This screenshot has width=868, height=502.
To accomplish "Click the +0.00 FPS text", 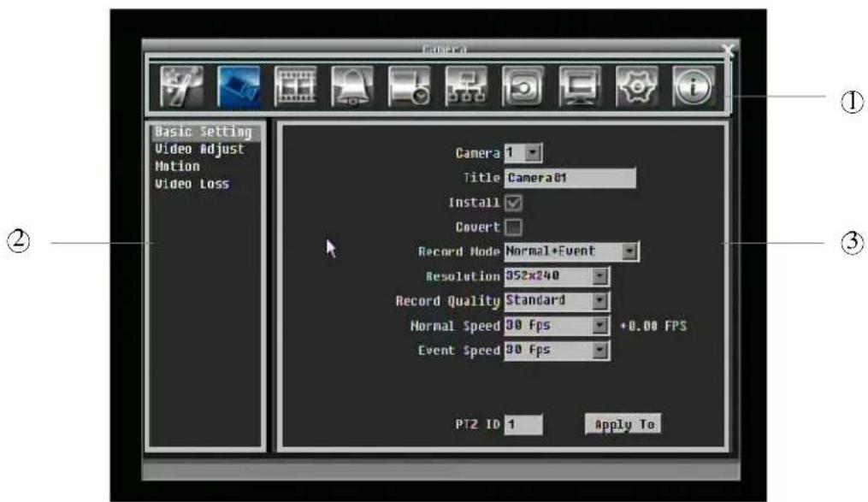I will (653, 326).
